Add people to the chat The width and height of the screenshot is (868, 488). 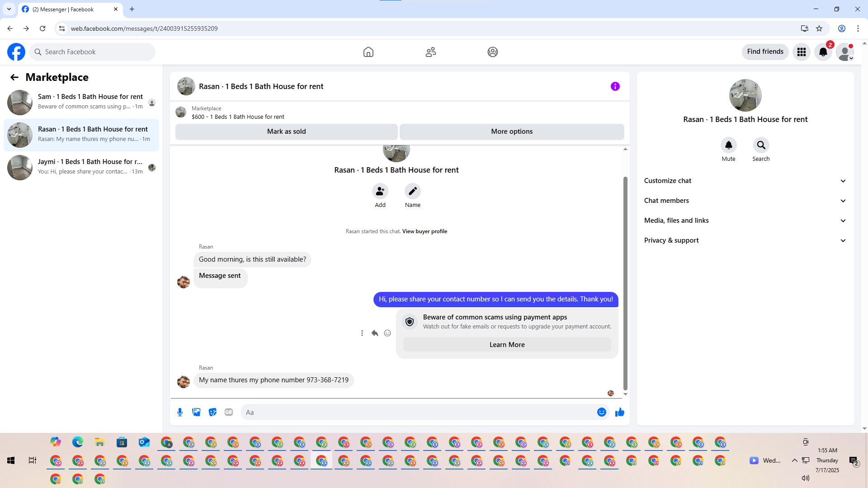380,191
